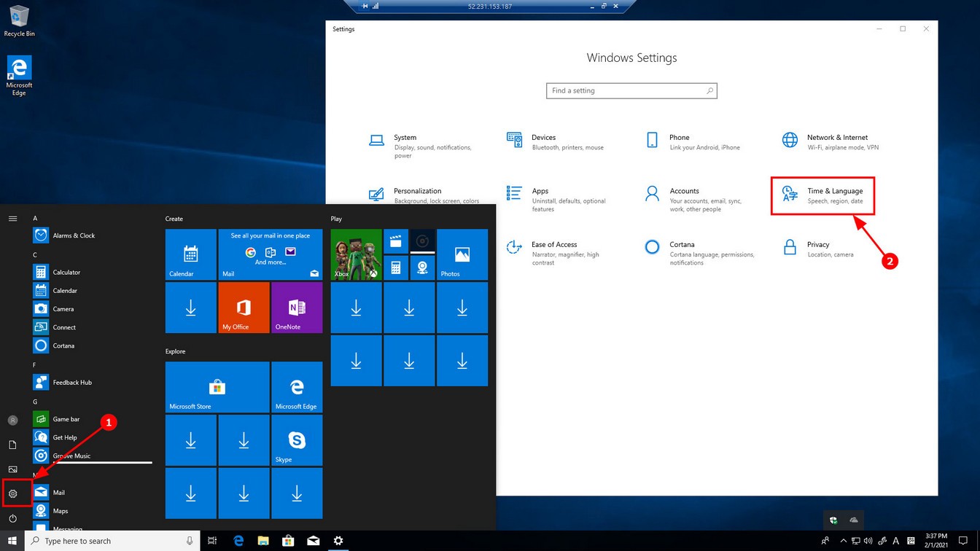This screenshot has height=551, width=980.
Task: Launch the Skype tile
Action: click(x=297, y=440)
